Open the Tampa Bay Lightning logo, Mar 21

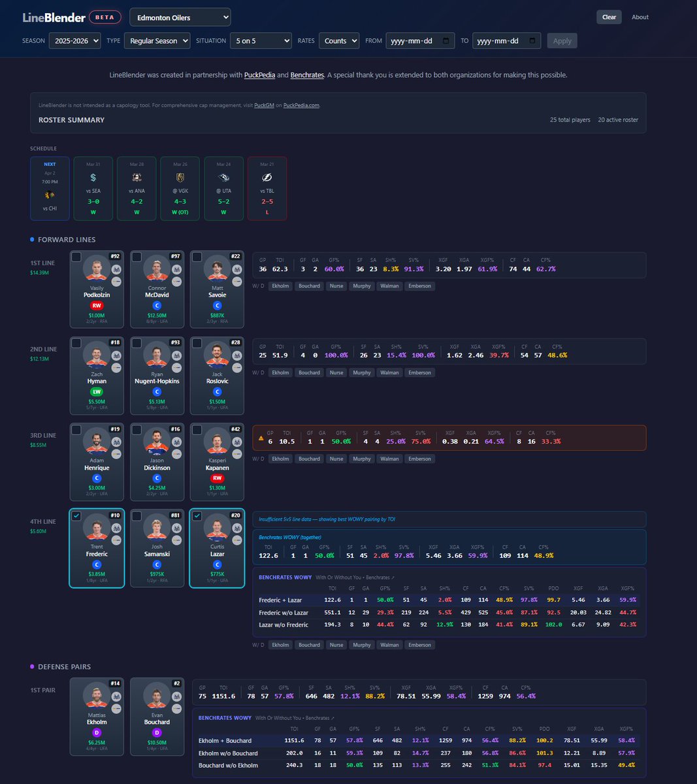pos(267,178)
